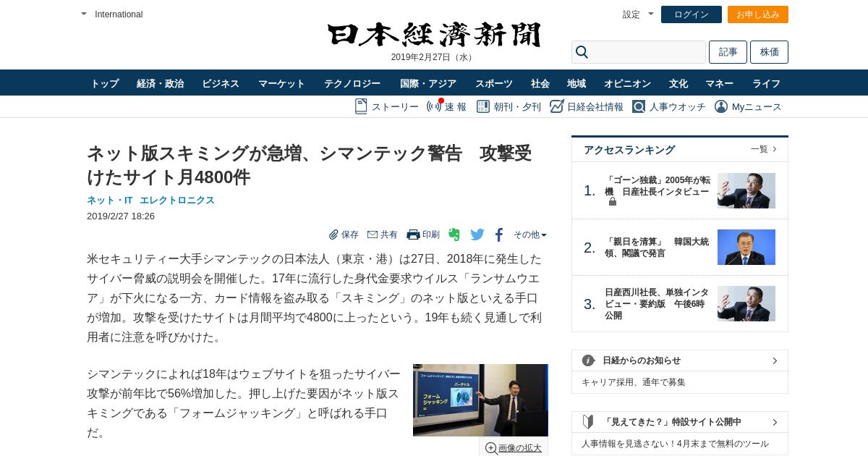Select 社会 navigation item

click(x=540, y=83)
